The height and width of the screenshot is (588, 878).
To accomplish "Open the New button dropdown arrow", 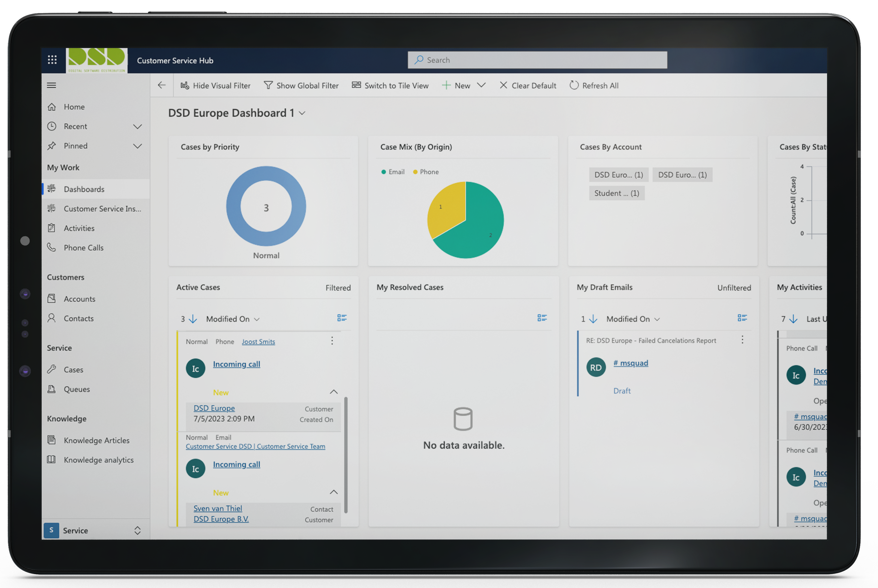I will coord(482,85).
